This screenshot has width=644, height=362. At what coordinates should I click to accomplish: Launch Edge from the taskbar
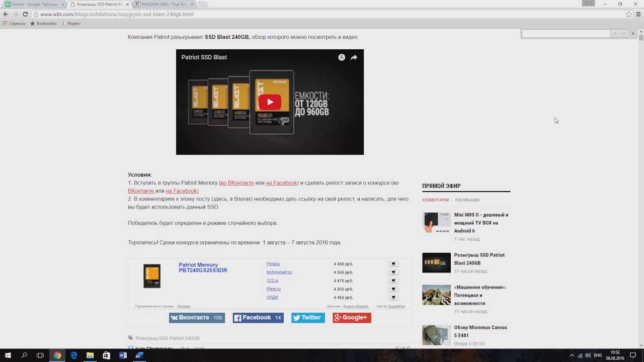(x=74, y=355)
